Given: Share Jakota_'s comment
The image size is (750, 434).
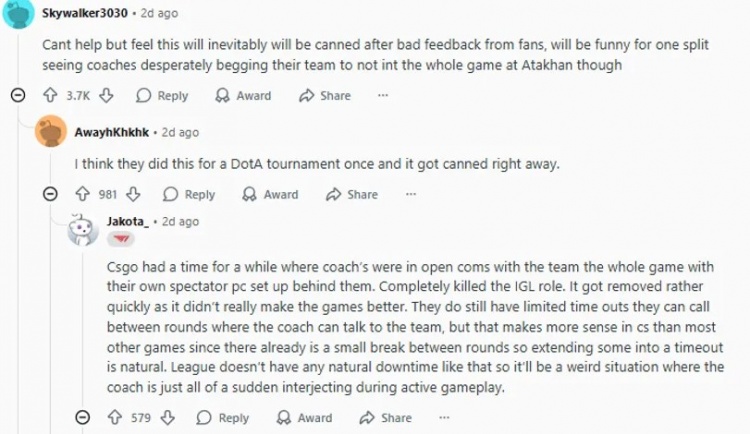Looking at the screenshot, I should (385, 418).
